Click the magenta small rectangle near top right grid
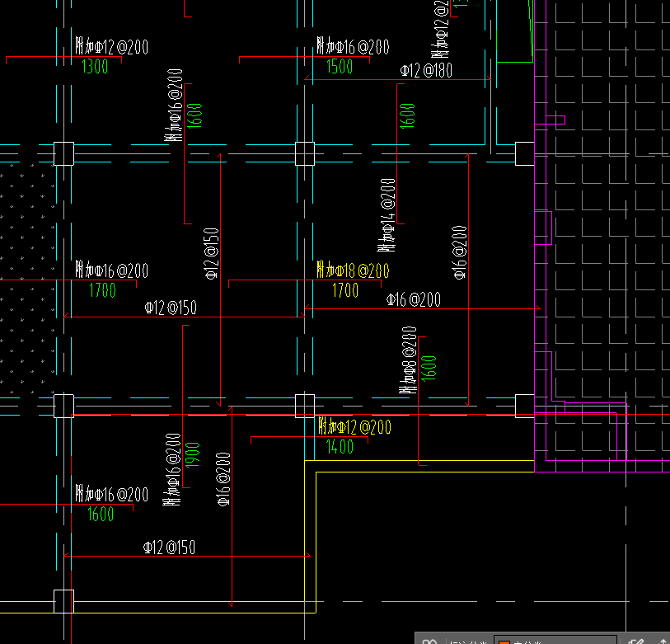 point(555,120)
